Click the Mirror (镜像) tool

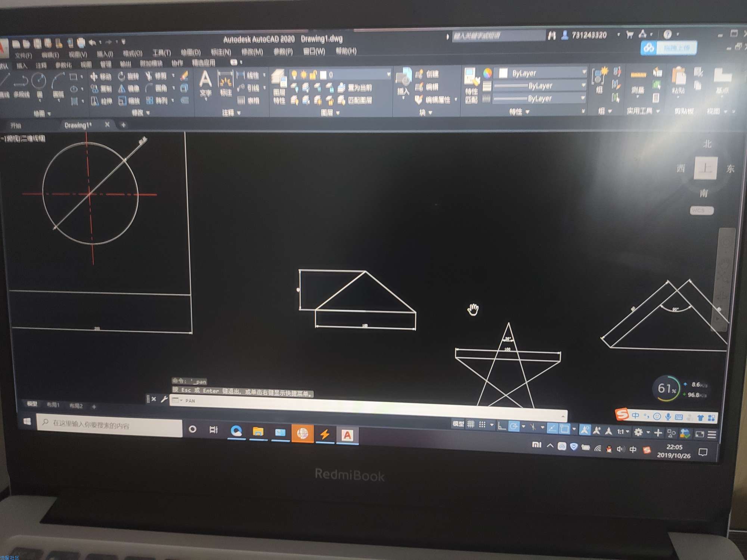tap(128, 88)
